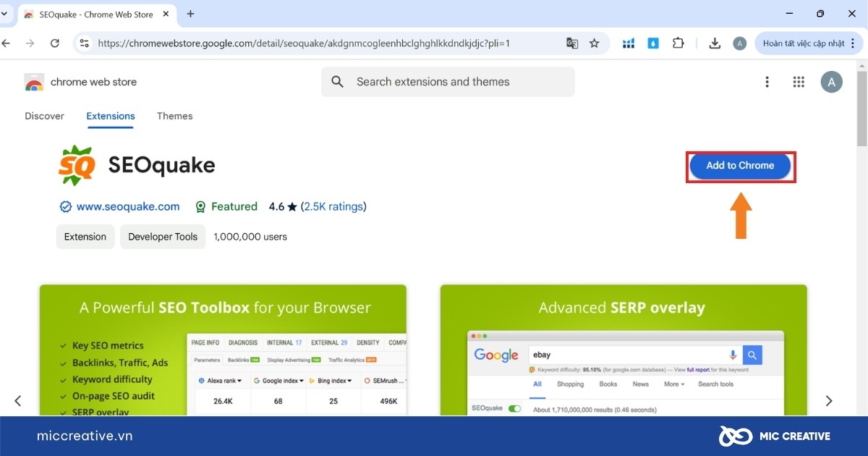
Task: Click the blue water-drop extension icon
Action: click(654, 43)
